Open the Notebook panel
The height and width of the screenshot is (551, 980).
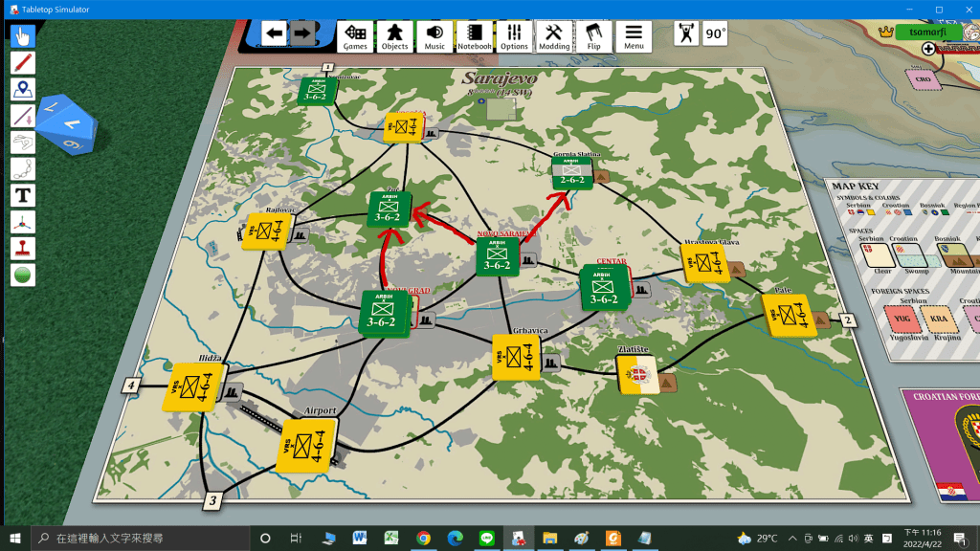(475, 36)
